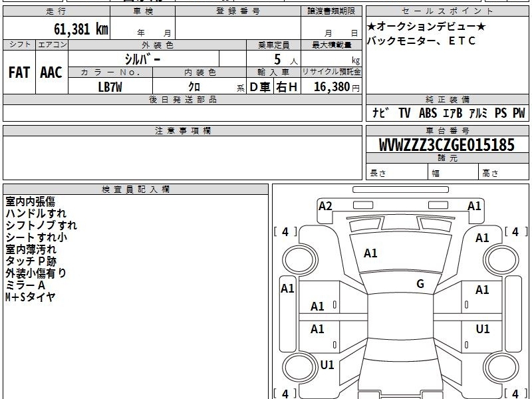Click the 諸元 header
Screen dimensions: 532x399
(447, 158)
